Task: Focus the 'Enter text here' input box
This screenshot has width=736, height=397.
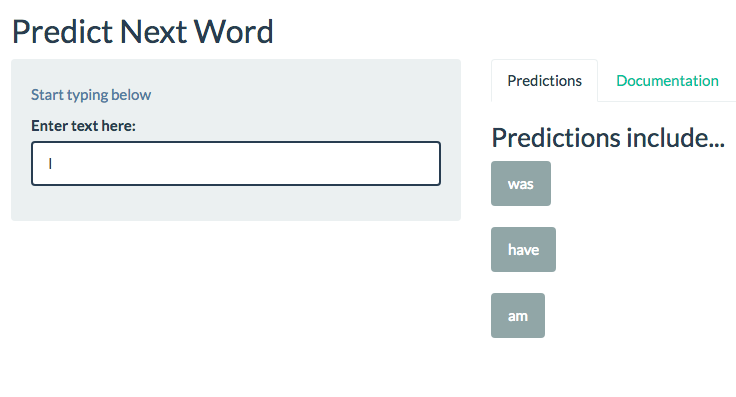Action: pos(236,163)
